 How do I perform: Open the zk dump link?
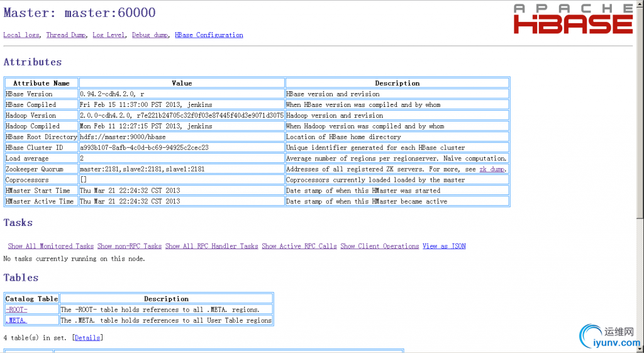[492, 169]
